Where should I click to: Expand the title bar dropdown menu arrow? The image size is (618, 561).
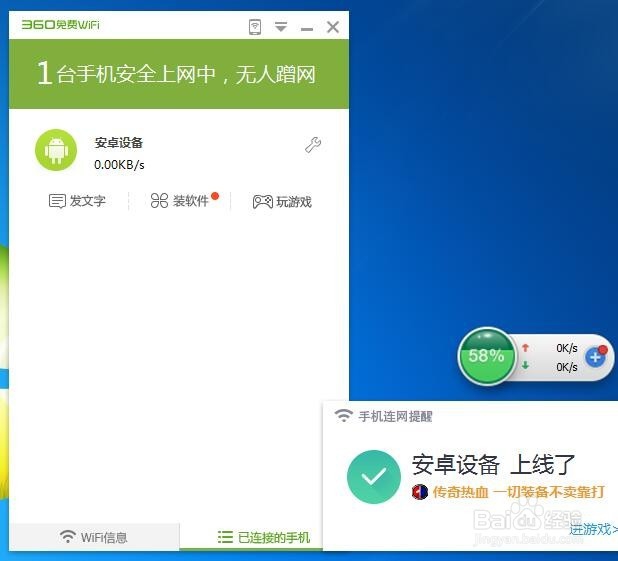pyautogui.click(x=281, y=27)
